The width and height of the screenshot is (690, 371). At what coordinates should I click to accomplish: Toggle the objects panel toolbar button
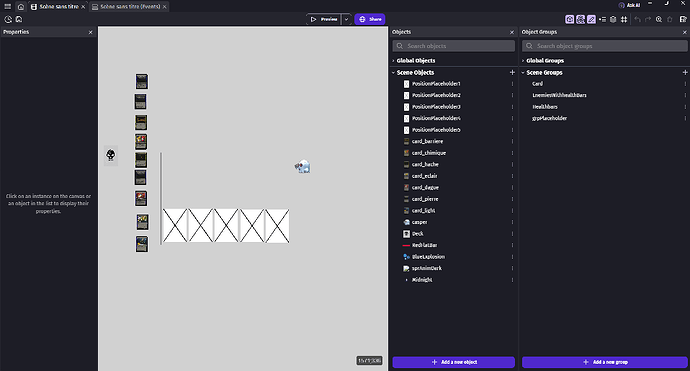(570, 19)
